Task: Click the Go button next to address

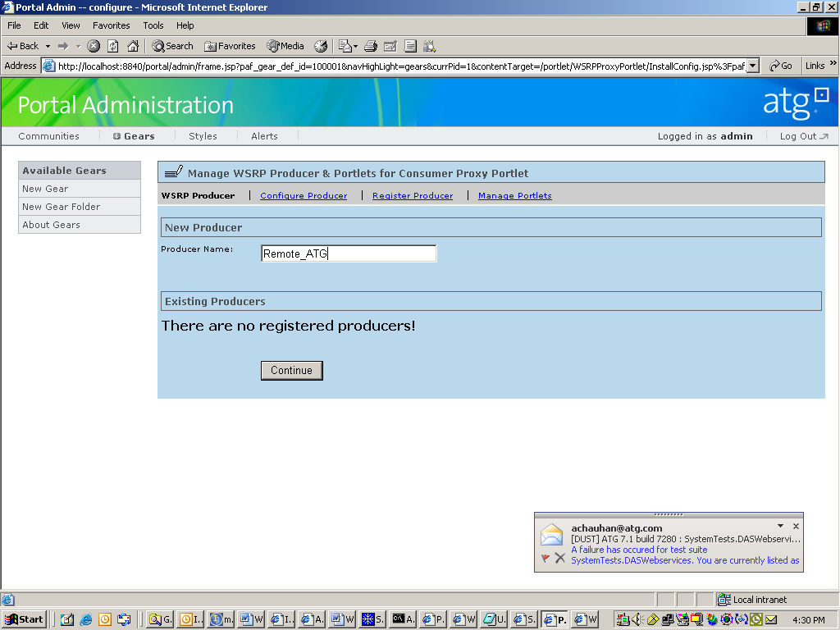Action: click(x=781, y=66)
